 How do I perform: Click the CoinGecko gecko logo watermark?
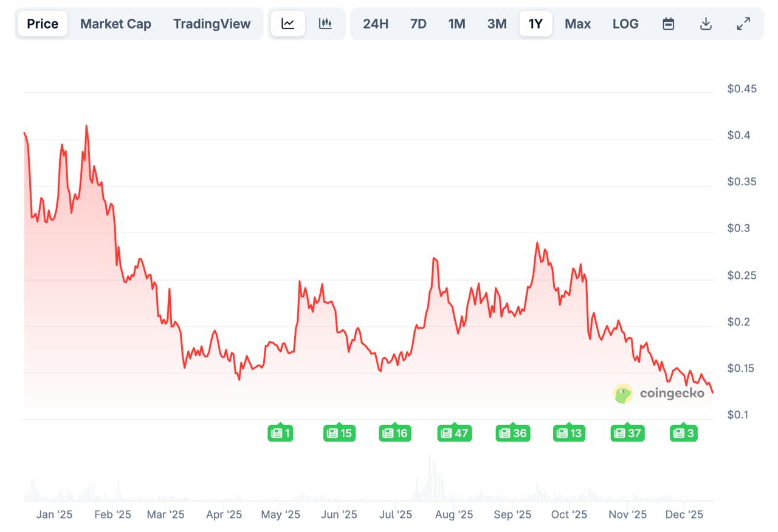tap(621, 394)
